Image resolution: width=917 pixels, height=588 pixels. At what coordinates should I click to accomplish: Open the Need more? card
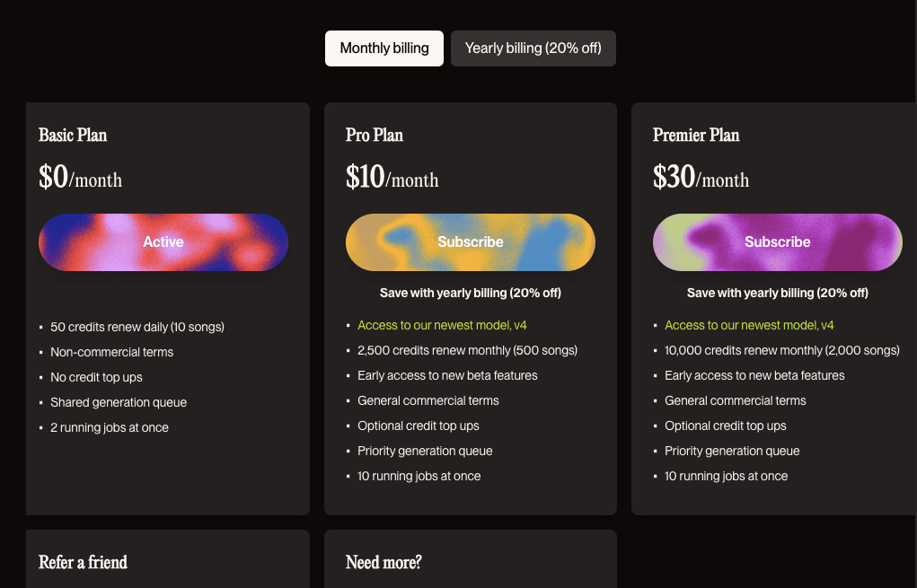pos(471,558)
